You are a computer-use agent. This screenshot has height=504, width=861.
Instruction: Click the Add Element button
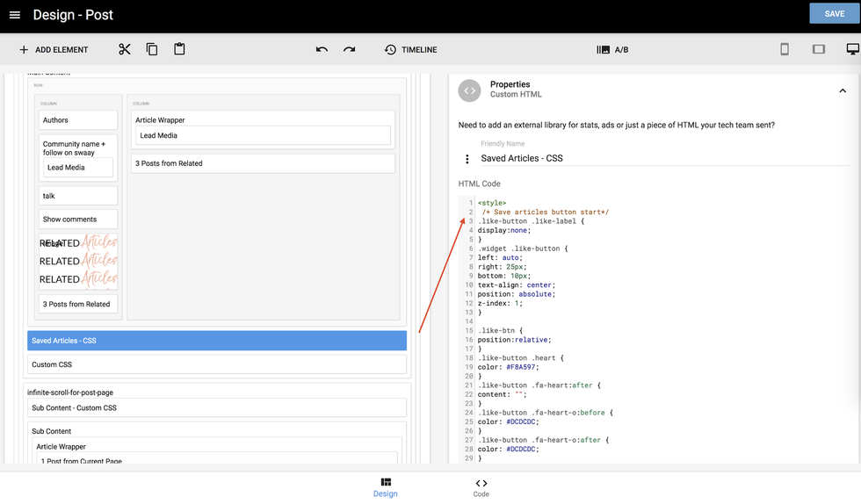pyautogui.click(x=54, y=50)
